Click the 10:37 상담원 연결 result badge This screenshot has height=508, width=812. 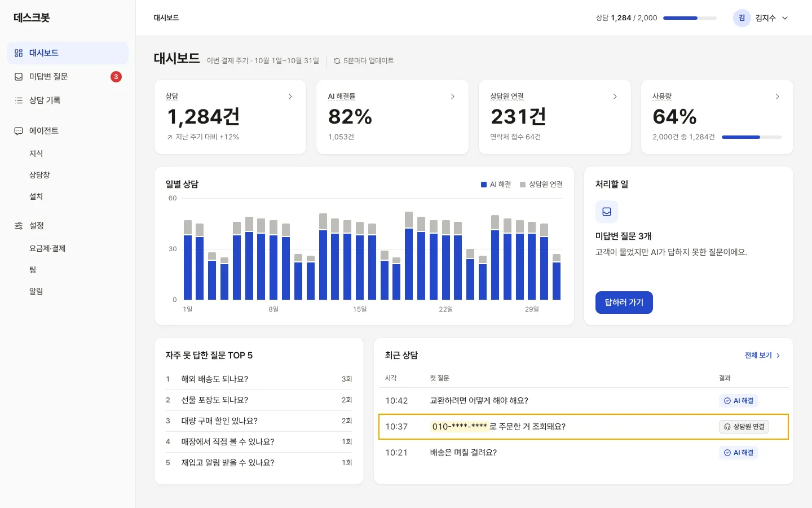(x=744, y=427)
